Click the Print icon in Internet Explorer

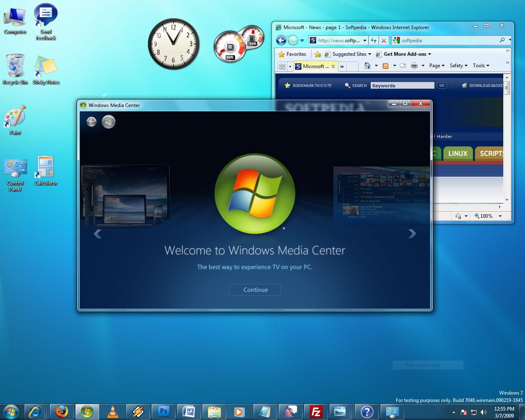tap(414, 66)
